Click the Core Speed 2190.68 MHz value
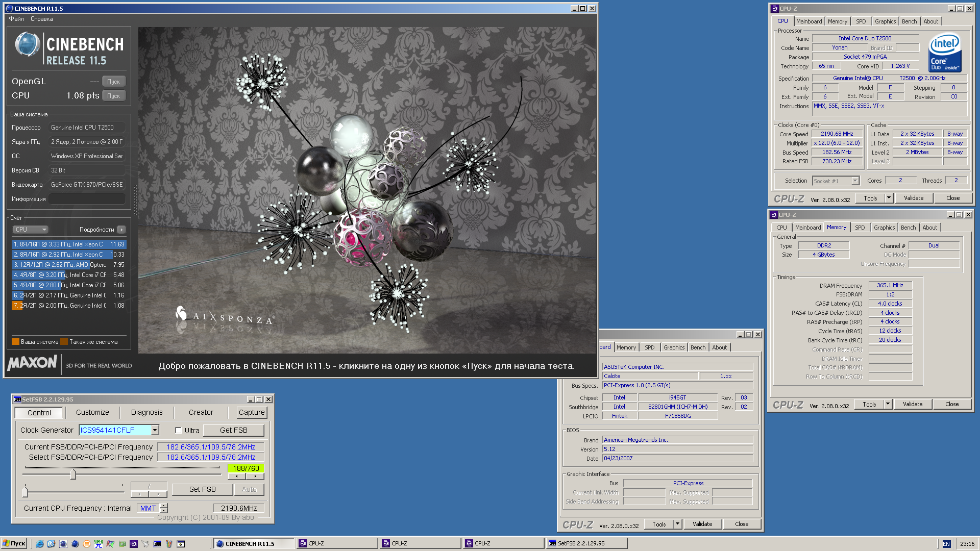The width and height of the screenshot is (980, 551). pos(837,134)
